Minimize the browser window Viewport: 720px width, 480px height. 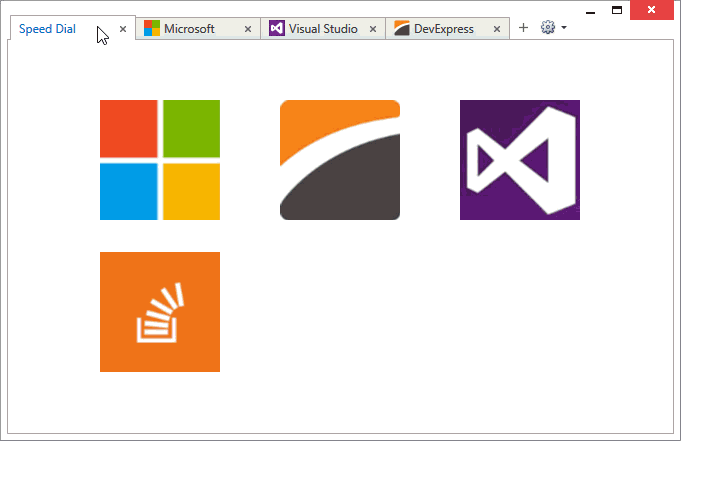[591, 11]
